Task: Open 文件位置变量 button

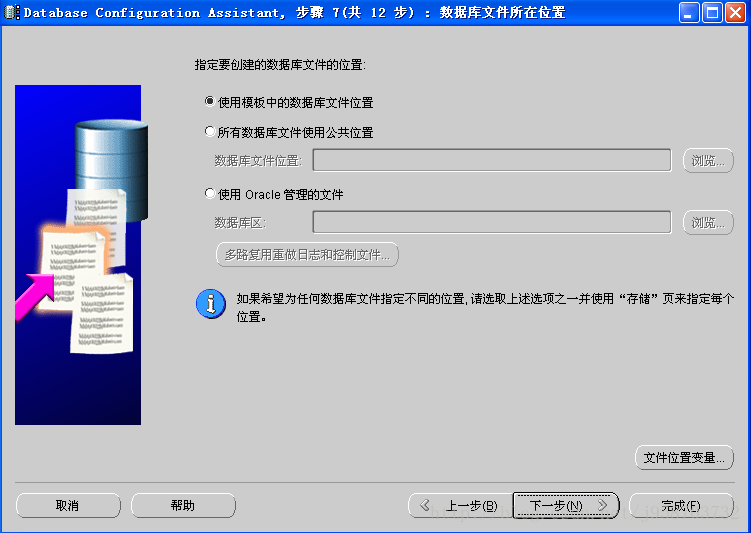Action: pyautogui.click(x=684, y=457)
